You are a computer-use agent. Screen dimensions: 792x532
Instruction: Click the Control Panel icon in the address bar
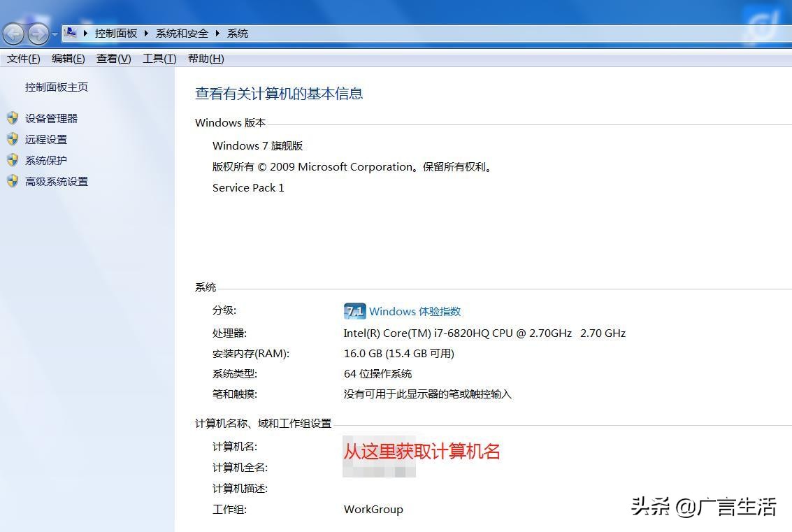[70, 32]
